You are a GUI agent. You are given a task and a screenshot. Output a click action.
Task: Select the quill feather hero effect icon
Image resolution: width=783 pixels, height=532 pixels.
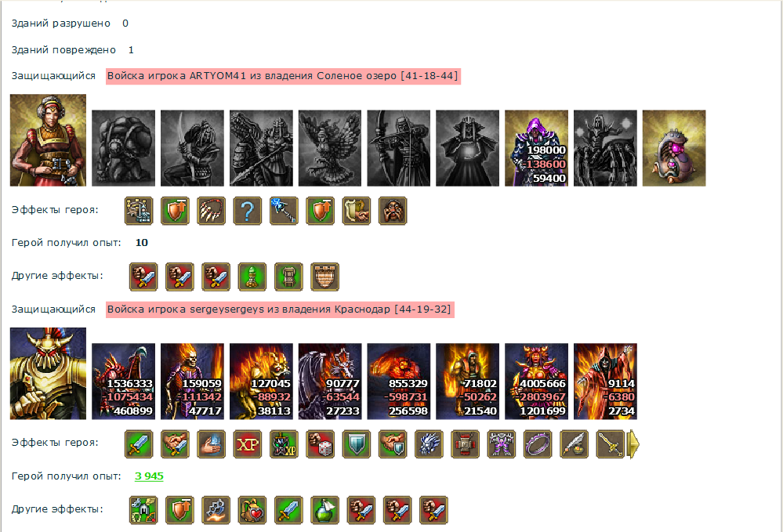click(575, 444)
